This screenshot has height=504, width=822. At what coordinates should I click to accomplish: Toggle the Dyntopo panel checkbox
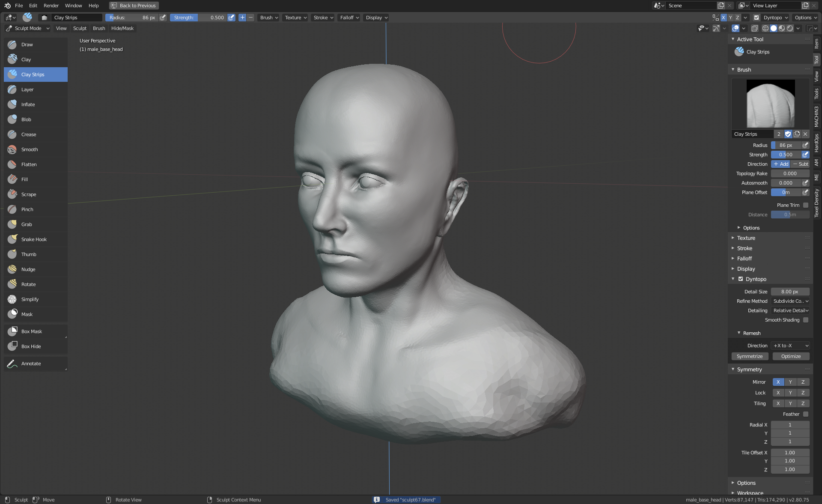(741, 279)
